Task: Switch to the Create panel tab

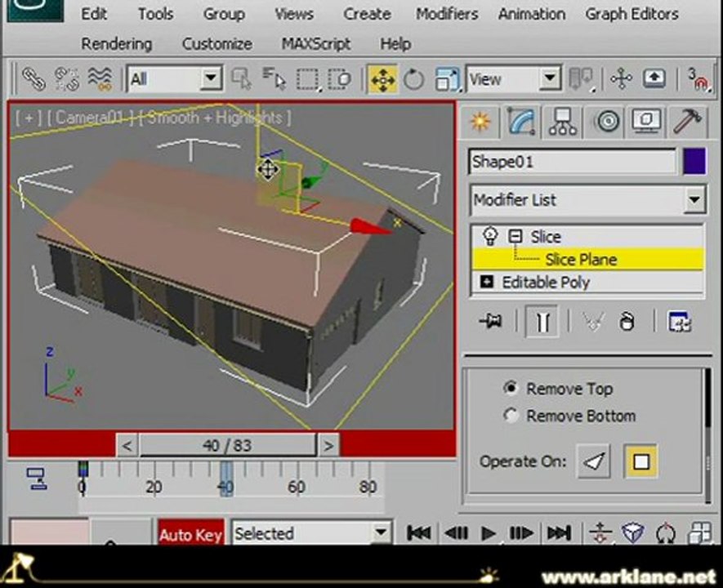Action: click(x=480, y=122)
